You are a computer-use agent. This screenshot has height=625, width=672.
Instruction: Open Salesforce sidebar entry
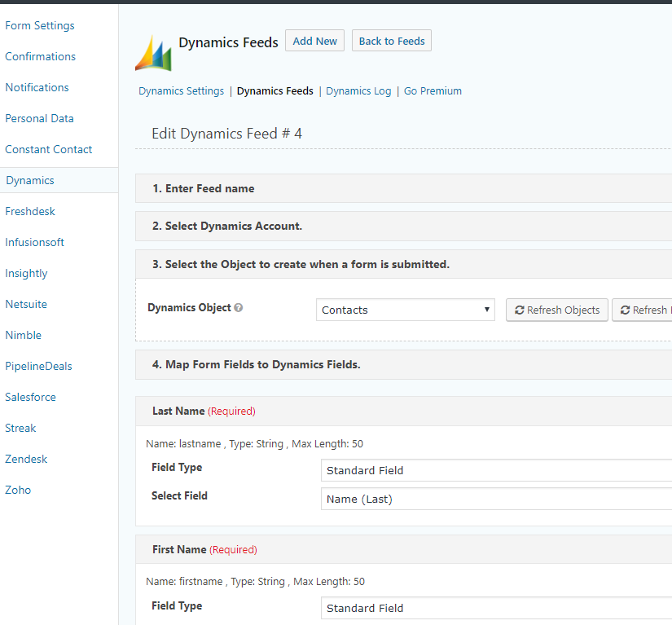coord(30,397)
